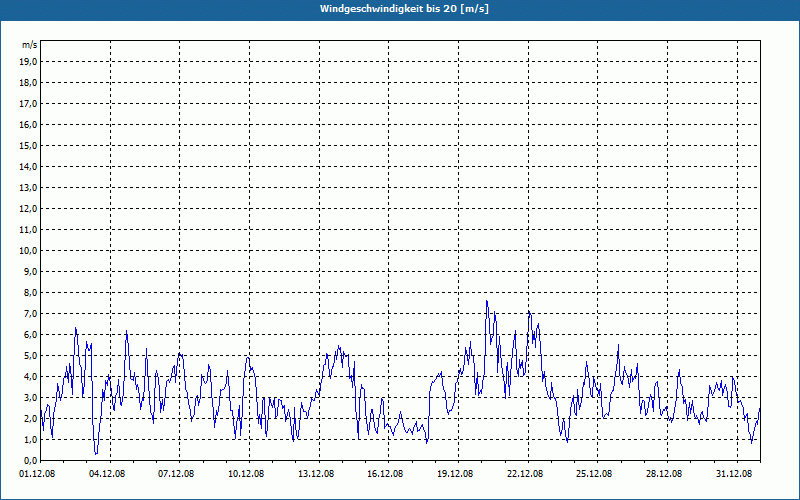
Task: Click the '01.12.08' date label
Action: pyautogui.click(x=37, y=474)
